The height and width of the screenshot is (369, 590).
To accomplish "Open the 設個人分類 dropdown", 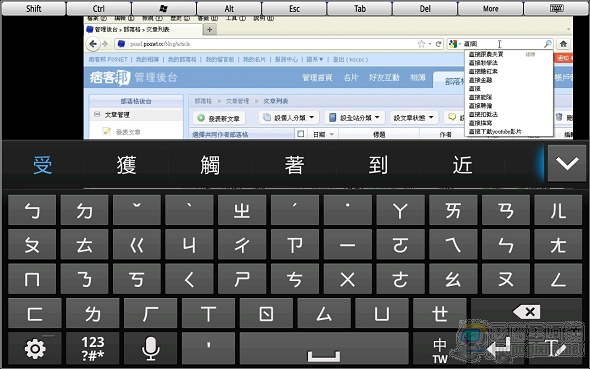I will click(x=289, y=118).
